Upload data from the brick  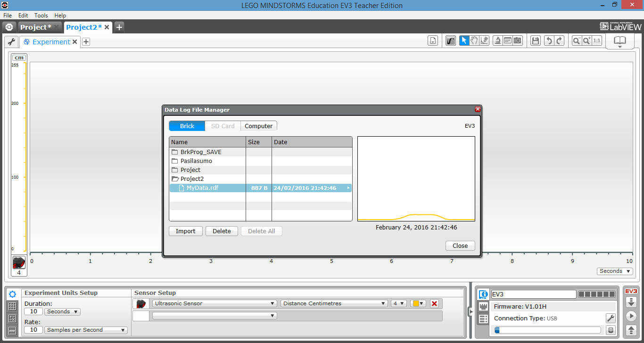tap(631, 330)
